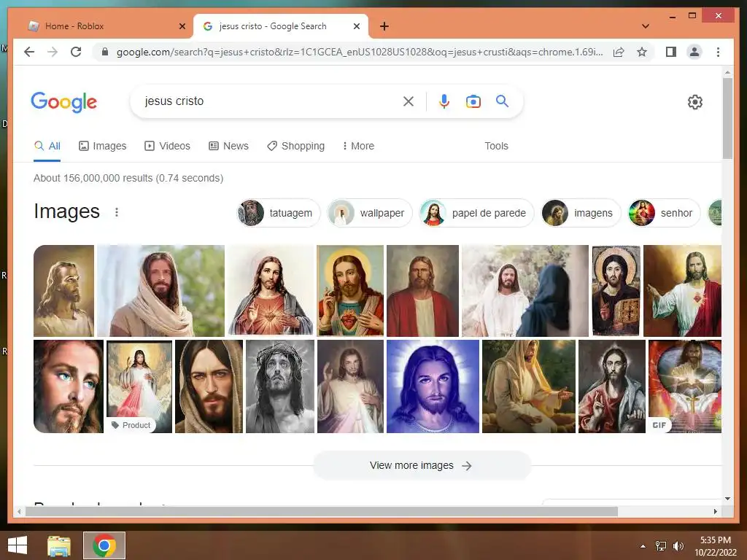Viewport: 747px width, 560px height.
Task: Go to the Google logo homepage
Action: tap(64, 102)
